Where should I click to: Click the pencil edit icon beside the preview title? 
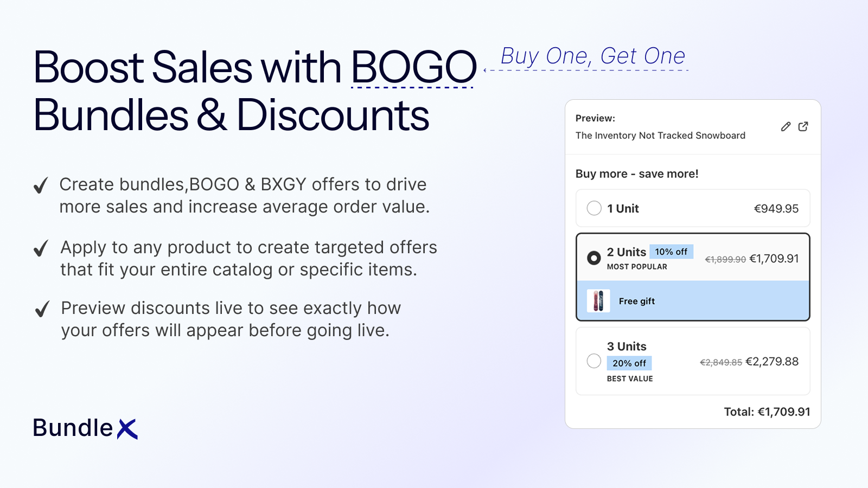pyautogui.click(x=785, y=126)
